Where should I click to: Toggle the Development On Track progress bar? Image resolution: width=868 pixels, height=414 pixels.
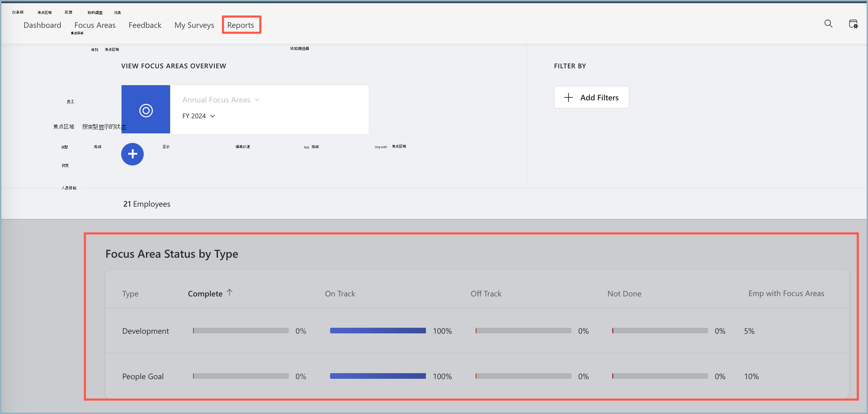click(377, 331)
